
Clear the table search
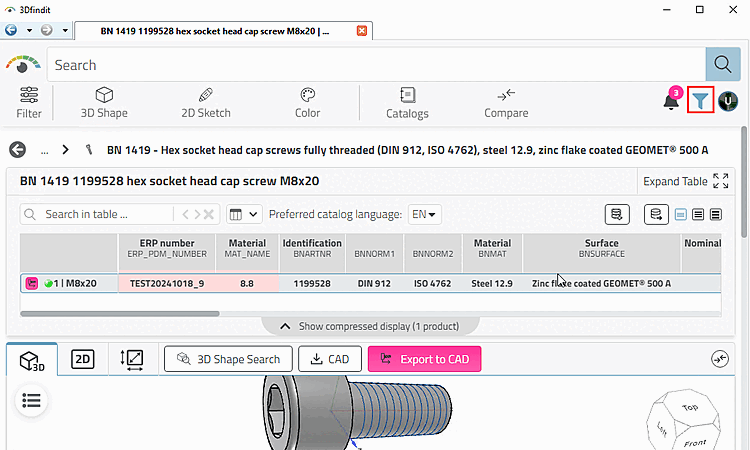209,214
